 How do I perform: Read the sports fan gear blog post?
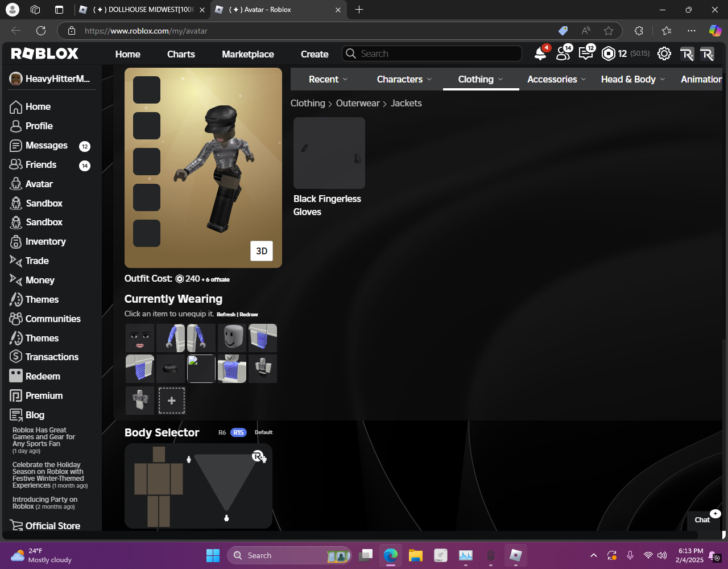pos(44,440)
